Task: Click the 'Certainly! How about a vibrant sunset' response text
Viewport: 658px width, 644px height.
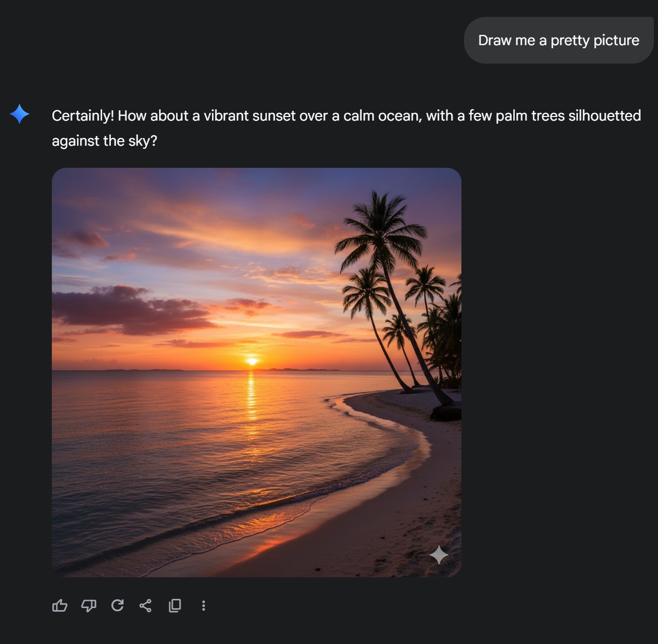Action: (x=346, y=128)
